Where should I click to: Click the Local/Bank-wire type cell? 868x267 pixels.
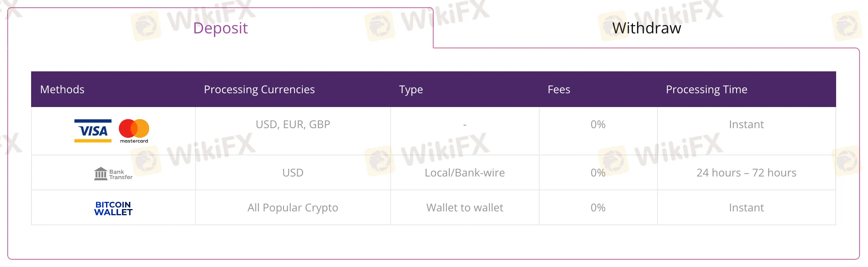(x=465, y=173)
